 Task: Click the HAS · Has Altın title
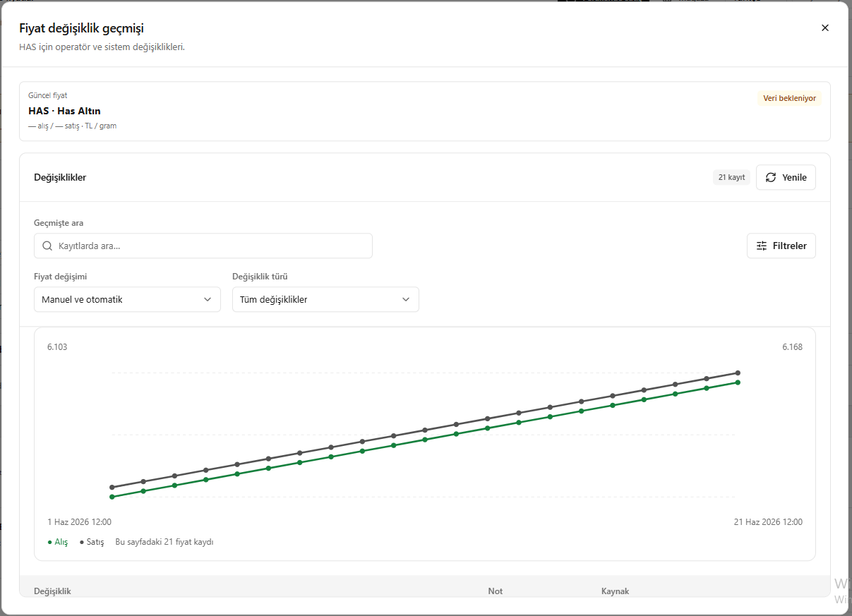[64, 111]
